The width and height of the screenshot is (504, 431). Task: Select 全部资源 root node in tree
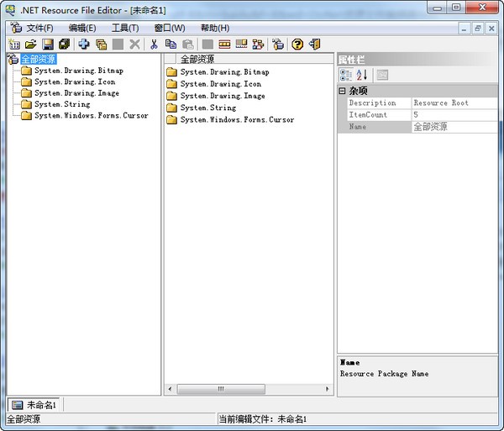[x=39, y=59]
